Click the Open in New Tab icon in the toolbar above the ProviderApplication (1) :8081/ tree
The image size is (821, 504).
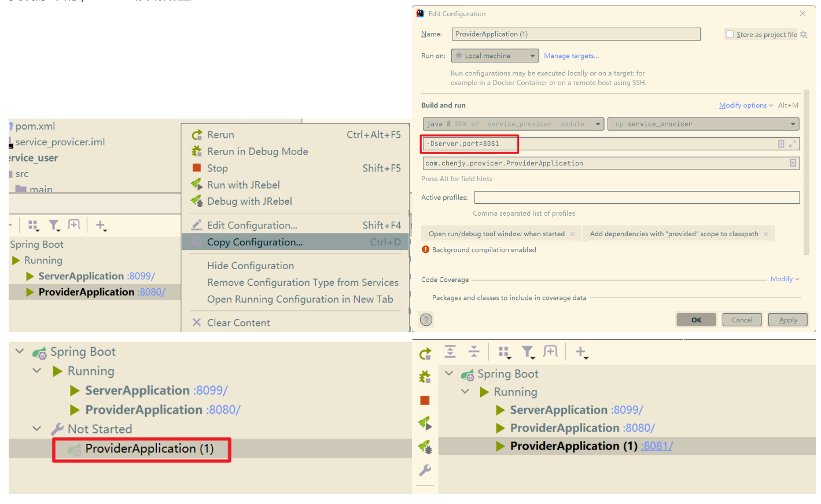[x=551, y=351]
